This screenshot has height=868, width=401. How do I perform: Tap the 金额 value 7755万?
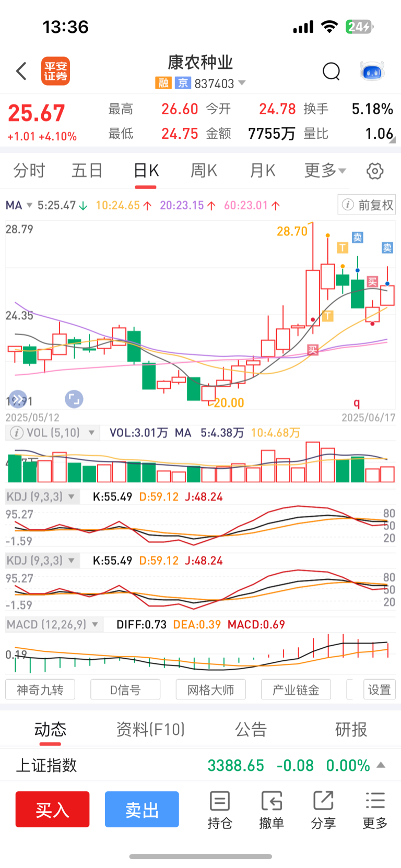coord(272,134)
